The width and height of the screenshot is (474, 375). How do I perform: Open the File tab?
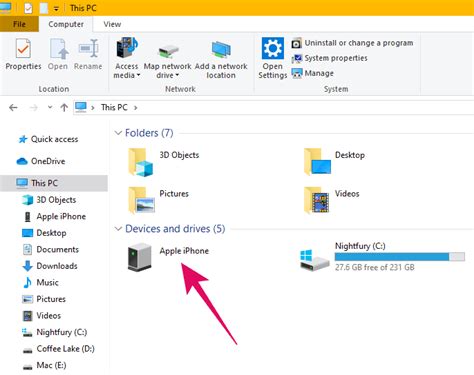19,24
